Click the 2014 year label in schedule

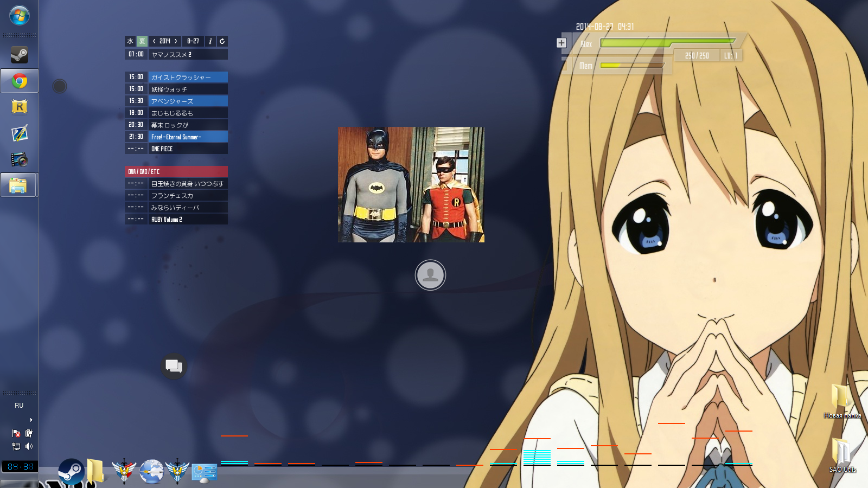(x=165, y=41)
